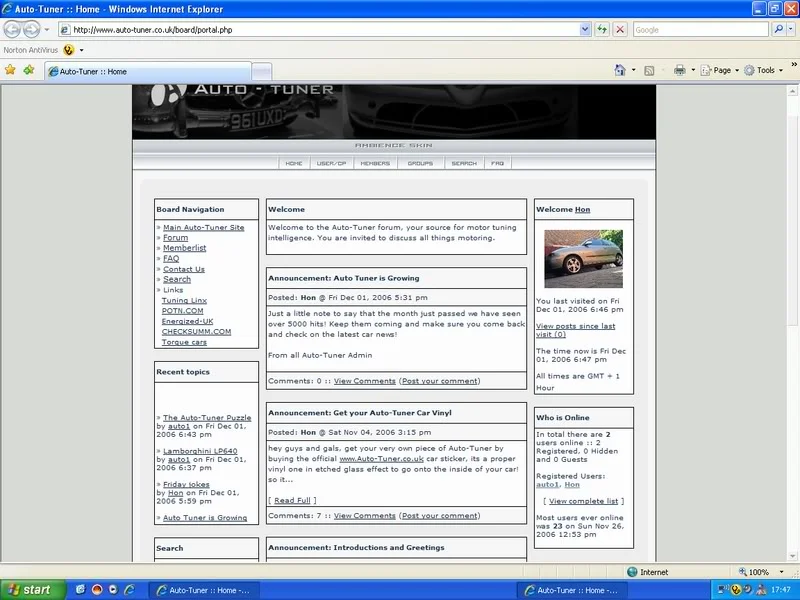Click the Internet Explorer quick launch icon
800x600 pixels.
click(x=130, y=590)
